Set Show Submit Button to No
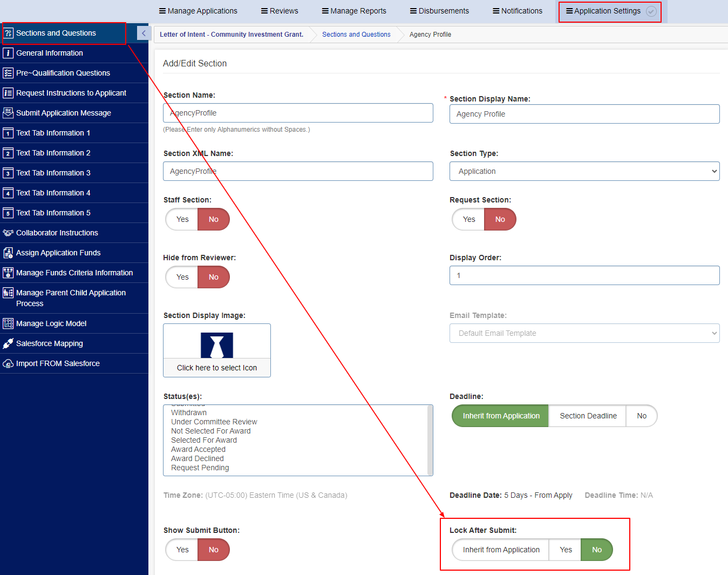728x575 pixels. (x=214, y=550)
